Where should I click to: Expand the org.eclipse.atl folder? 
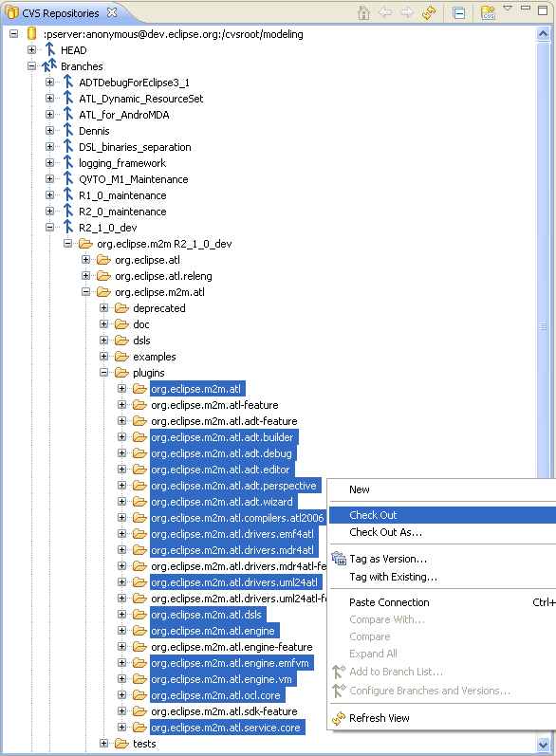tap(85, 259)
